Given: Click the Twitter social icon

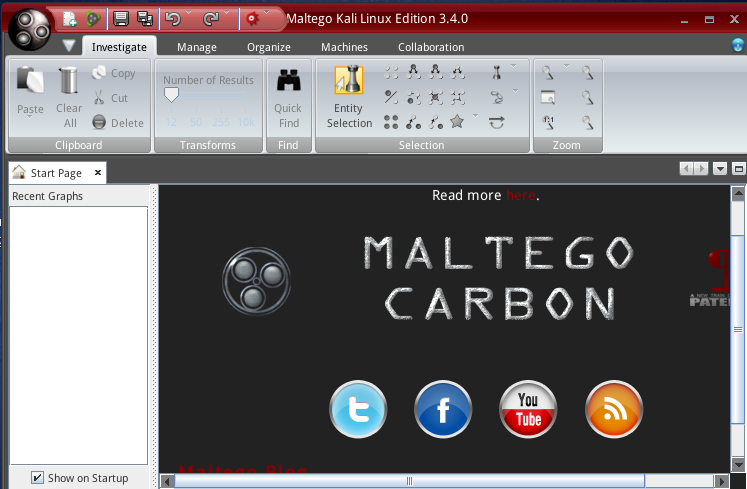Looking at the screenshot, I should 358,409.
